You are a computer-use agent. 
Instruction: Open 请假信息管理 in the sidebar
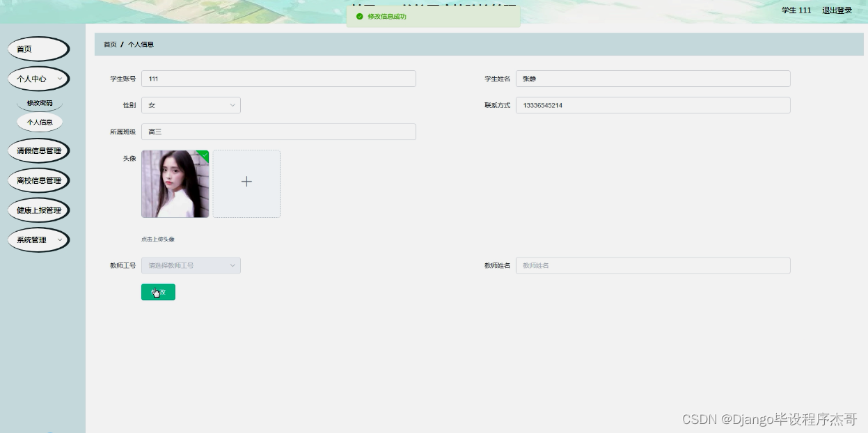[38, 150]
